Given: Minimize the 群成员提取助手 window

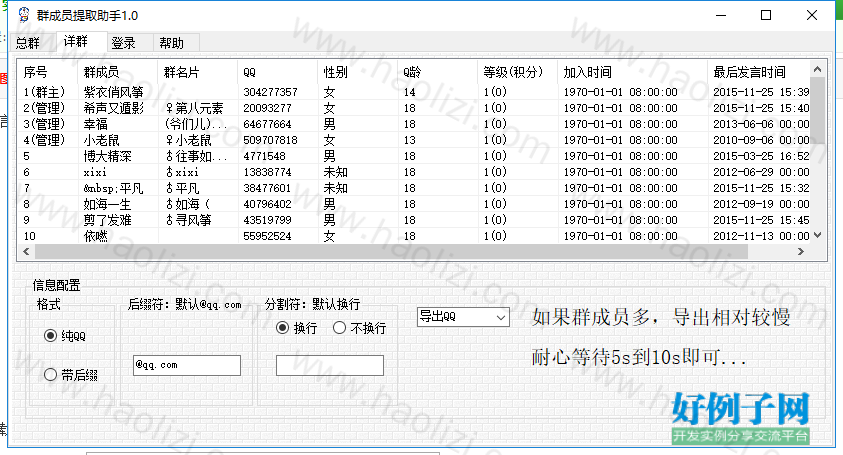Looking at the screenshot, I should [721, 15].
